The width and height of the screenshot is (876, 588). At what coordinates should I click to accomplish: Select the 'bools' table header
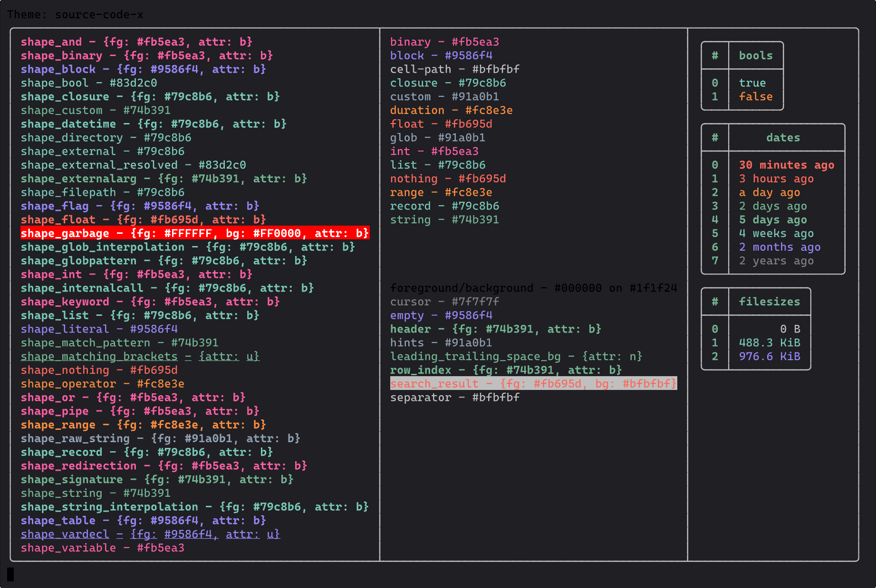[x=755, y=56]
